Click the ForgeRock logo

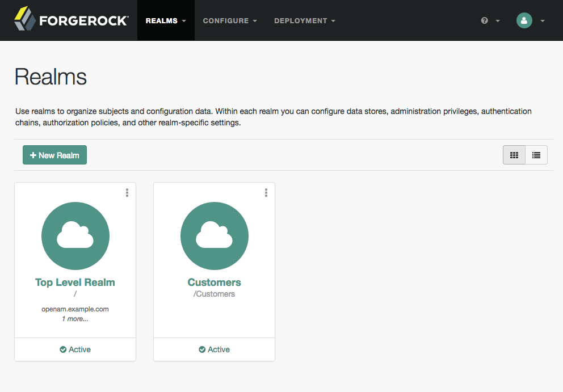(x=71, y=19)
